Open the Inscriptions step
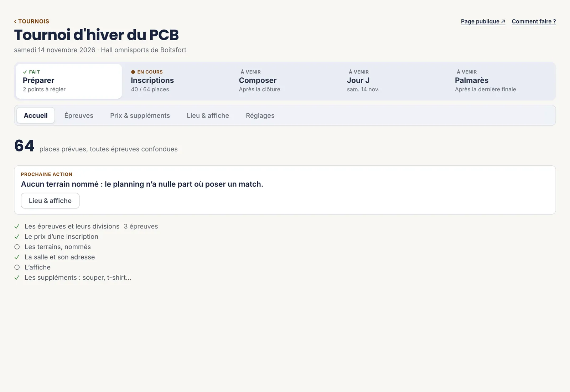570x392 pixels. (x=177, y=81)
